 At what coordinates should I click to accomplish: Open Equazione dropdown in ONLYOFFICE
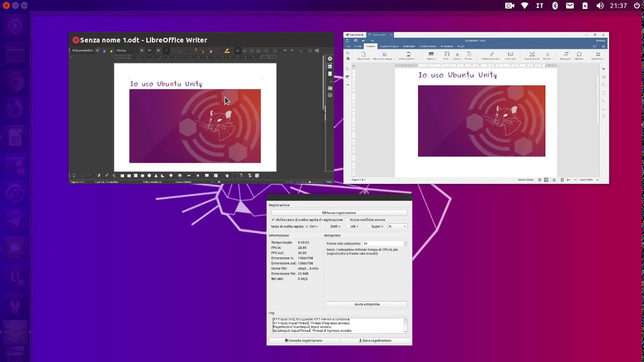point(566,56)
